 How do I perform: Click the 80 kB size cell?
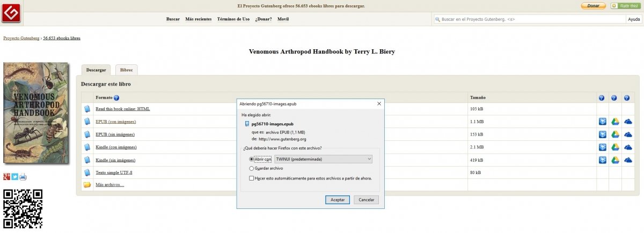coord(531,172)
